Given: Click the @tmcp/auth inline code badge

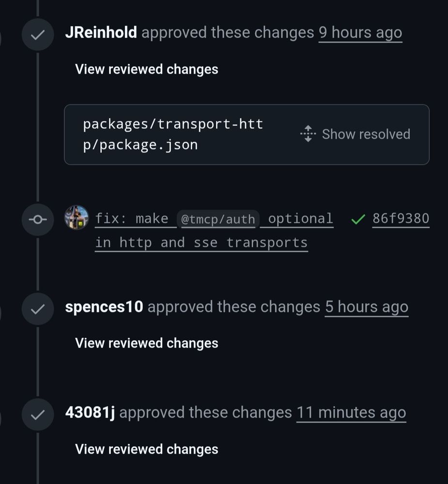Looking at the screenshot, I should pyautogui.click(x=218, y=218).
